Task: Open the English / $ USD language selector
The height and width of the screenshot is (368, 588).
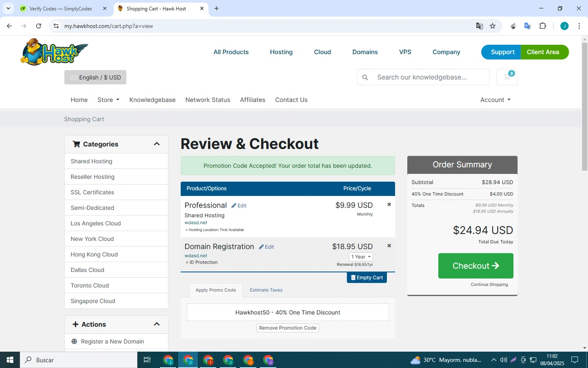Action: click(x=95, y=77)
